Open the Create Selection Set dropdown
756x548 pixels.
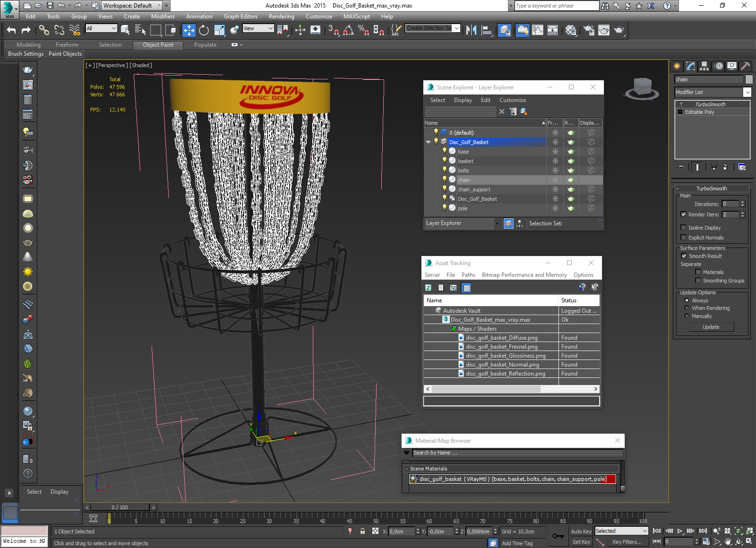(x=433, y=28)
